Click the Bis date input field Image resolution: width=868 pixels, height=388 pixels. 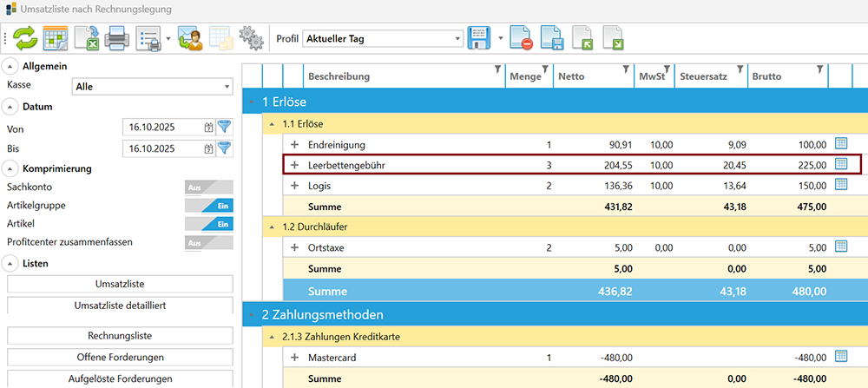coord(163,148)
